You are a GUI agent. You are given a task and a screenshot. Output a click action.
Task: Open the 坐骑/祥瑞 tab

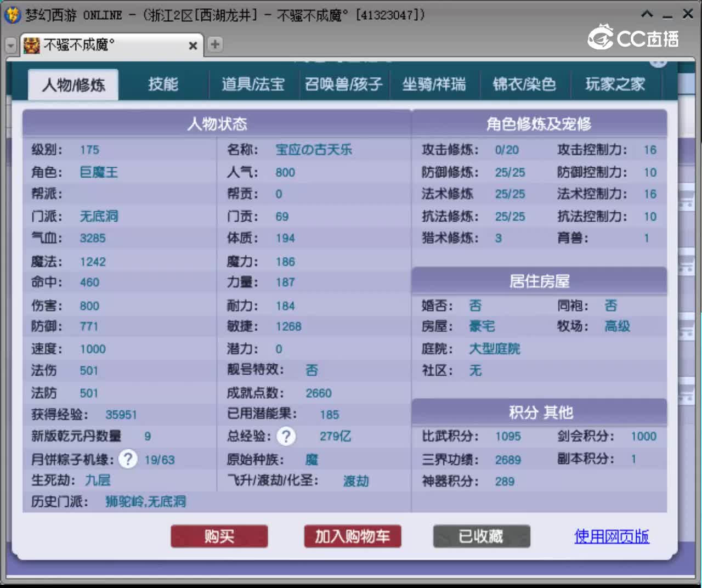pyautogui.click(x=434, y=84)
